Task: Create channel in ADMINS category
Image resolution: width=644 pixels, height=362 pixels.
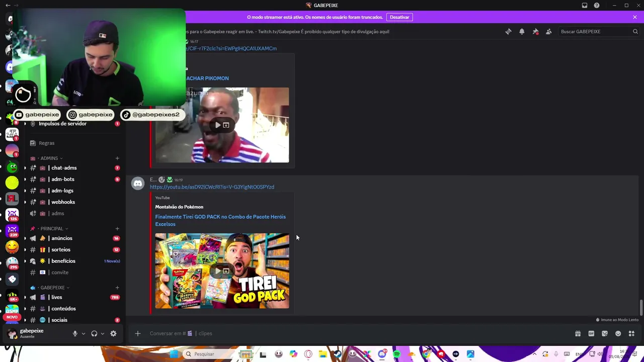Action: (x=117, y=158)
